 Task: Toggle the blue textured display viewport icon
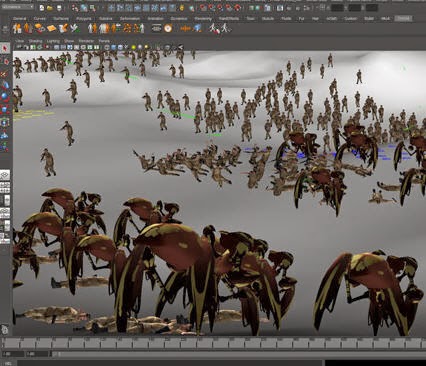coord(113,47)
